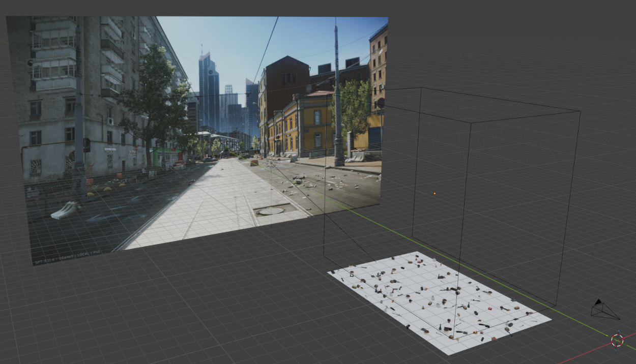Click the 3D cursor crosshair
The width and height of the screenshot is (636, 364).
tap(617, 340)
